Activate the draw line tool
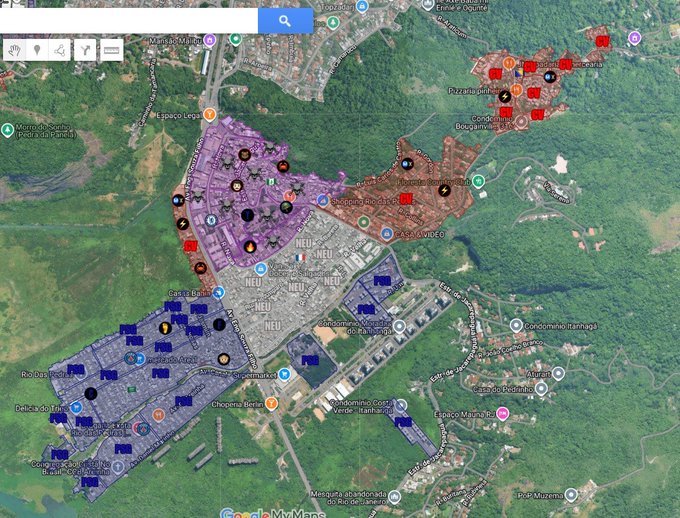The image size is (680, 518). 60,50
